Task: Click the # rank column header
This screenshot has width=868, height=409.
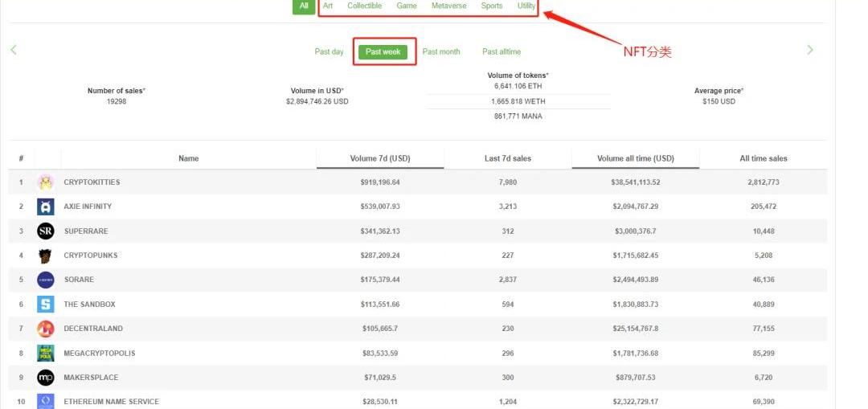Action: [x=21, y=158]
